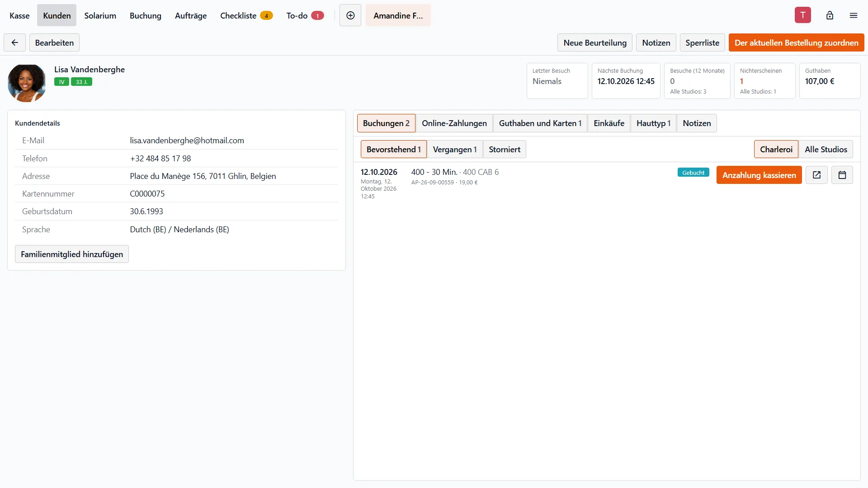Open the Amandine F... order tab
Screen dimensions: 868x488
pyautogui.click(x=398, y=15)
